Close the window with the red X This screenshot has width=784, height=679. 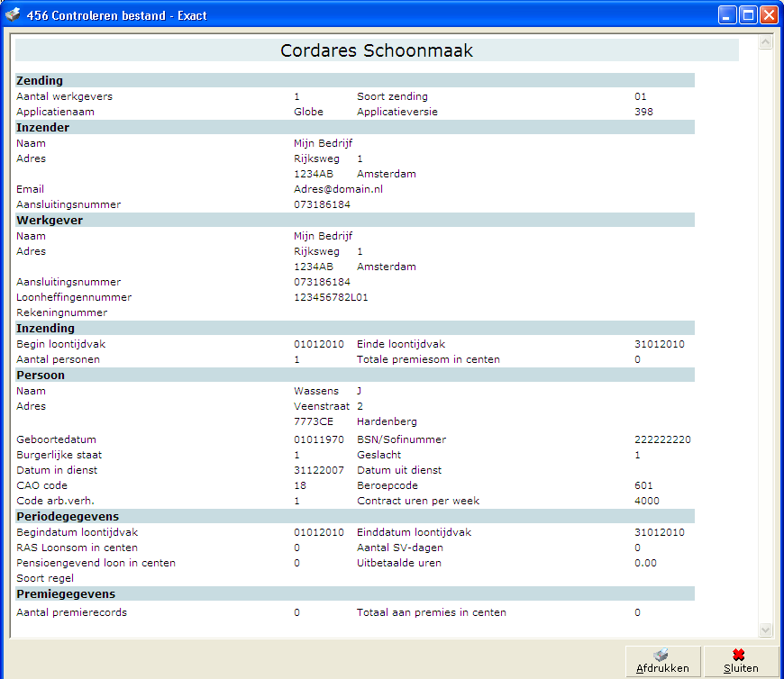pyautogui.click(x=769, y=14)
